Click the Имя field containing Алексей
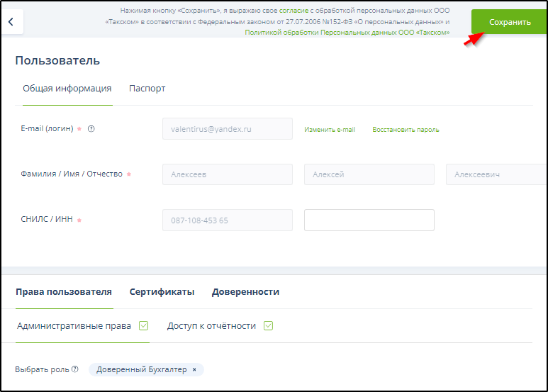Image resolution: width=548 pixels, height=392 pixels. [x=369, y=174]
